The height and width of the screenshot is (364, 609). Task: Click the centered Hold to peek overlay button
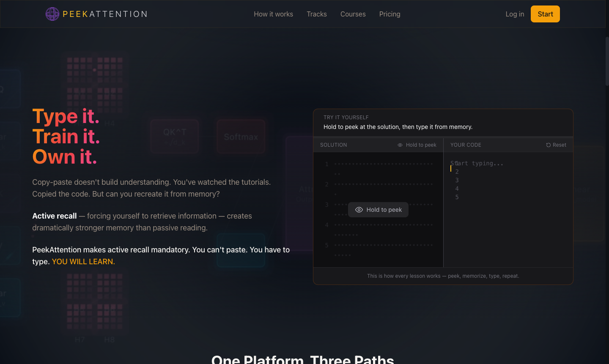point(378,210)
